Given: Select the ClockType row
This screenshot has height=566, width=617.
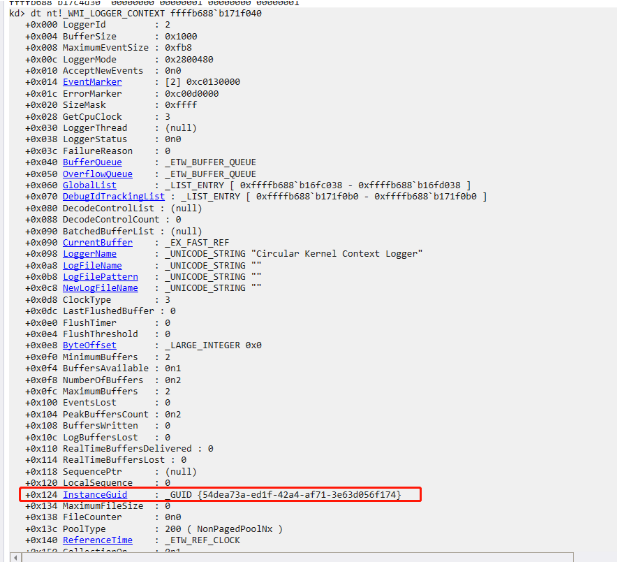Looking at the screenshot, I should coord(98,300).
